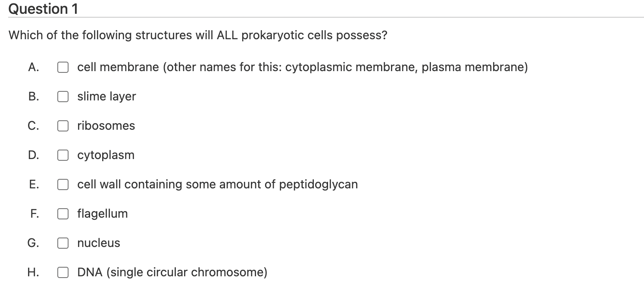Click the letter label A
Image resolution: width=644 pixels, height=300 pixels.
[x=33, y=67]
